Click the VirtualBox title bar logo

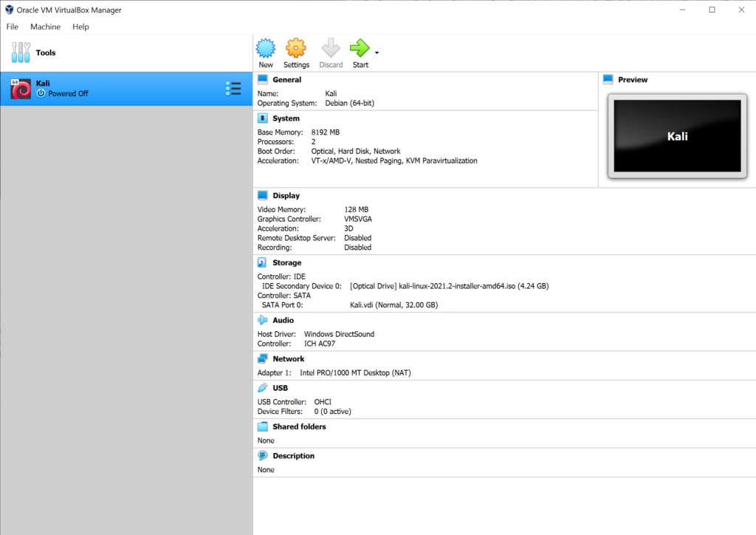point(9,10)
